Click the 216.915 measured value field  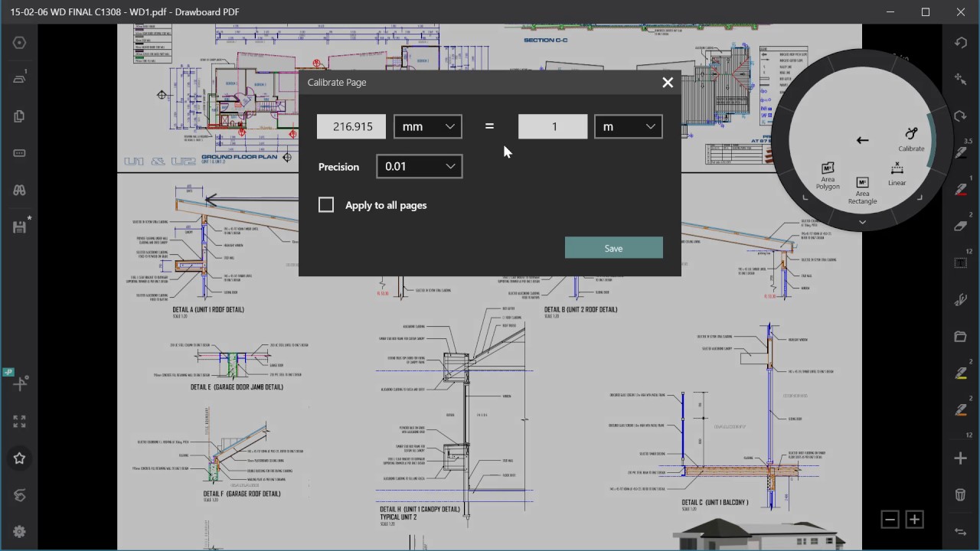(351, 126)
